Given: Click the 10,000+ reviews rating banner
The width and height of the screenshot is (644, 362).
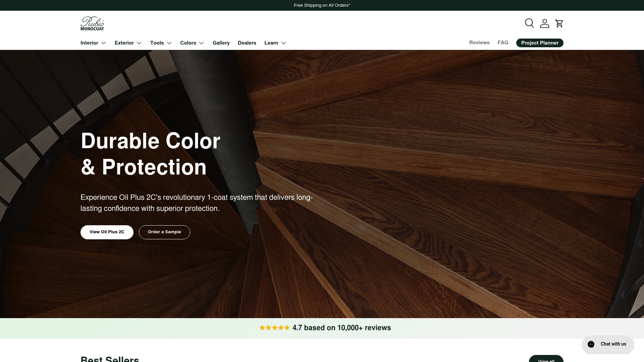Looking at the screenshot, I should click(325, 327).
